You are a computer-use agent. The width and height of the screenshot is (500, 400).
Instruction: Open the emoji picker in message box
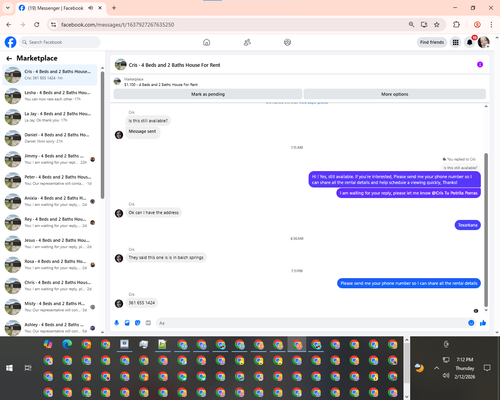coord(471,323)
